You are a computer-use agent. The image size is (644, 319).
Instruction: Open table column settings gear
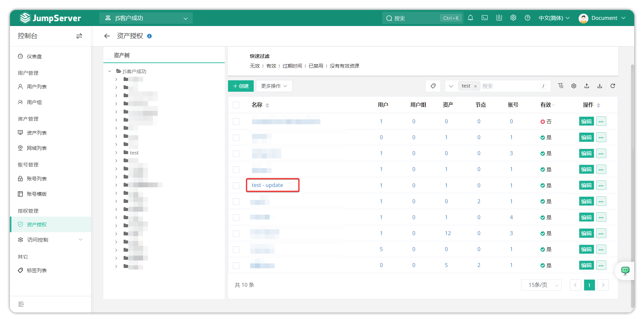(574, 86)
